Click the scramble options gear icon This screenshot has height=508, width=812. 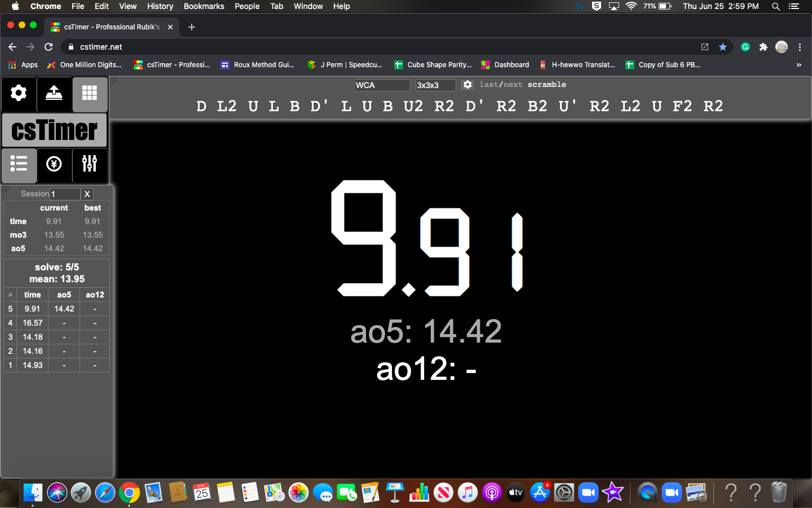[x=467, y=85]
